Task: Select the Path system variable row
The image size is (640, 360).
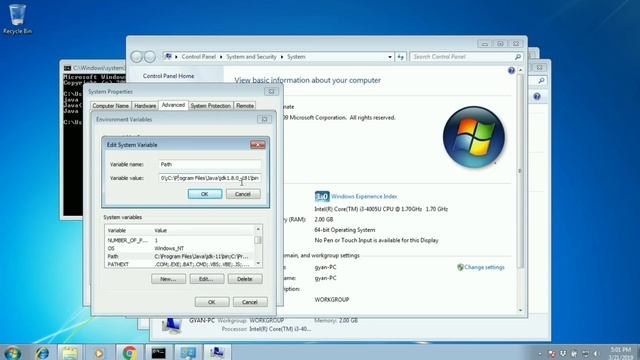Action: pos(180,256)
